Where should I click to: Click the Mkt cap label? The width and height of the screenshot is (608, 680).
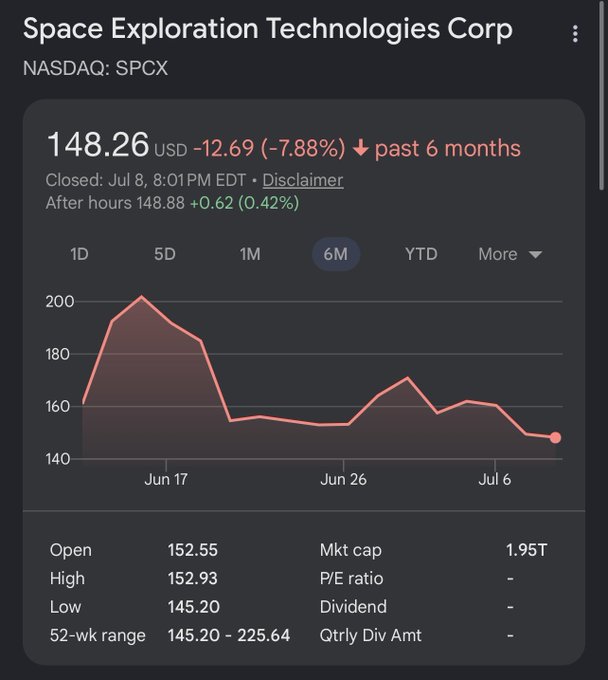coord(351,550)
